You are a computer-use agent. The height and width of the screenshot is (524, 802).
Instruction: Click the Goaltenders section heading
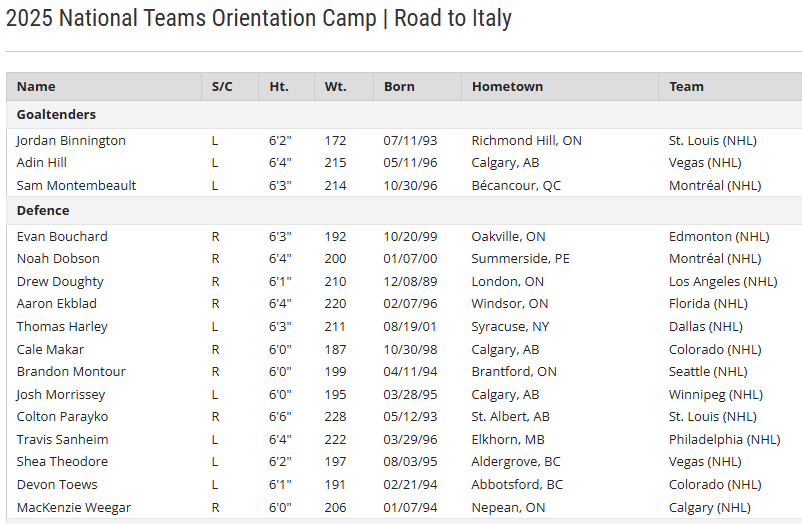pyautogui.click(x=56, y=115)
